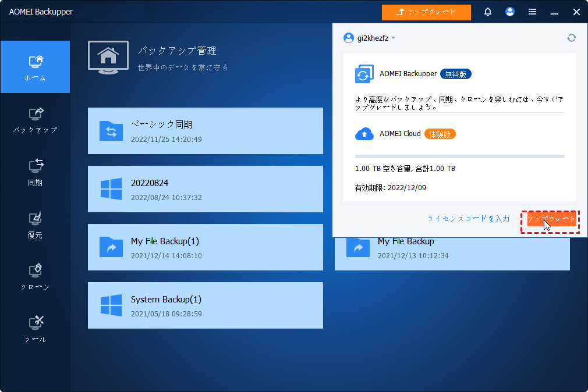Open the バックアップ sidebar tab

tap(36, 120)
